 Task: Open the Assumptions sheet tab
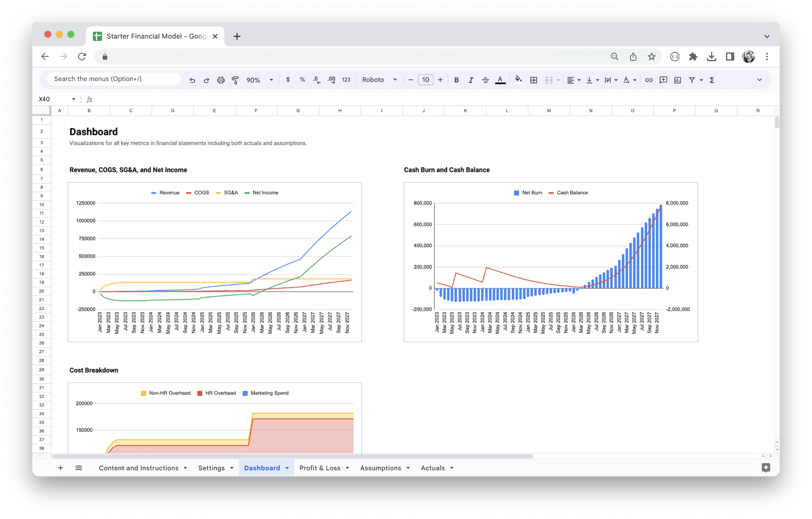pos(380,468)
